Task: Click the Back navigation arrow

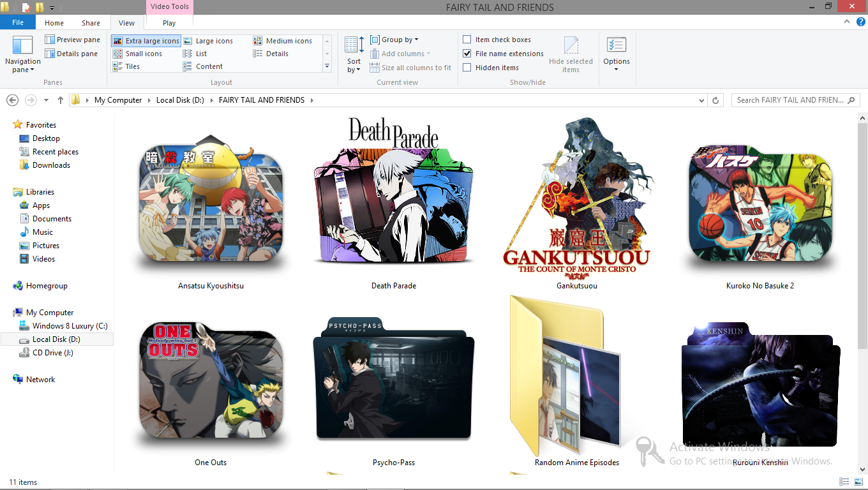Action: pos(12,100)
